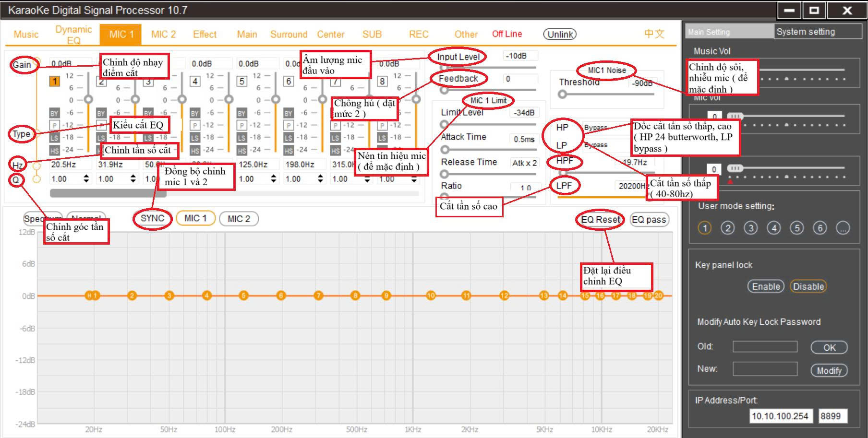Adjust band 1 Q value stepper arrows
This screenshot has width=868, height=438.
click(x=86, y=179)
